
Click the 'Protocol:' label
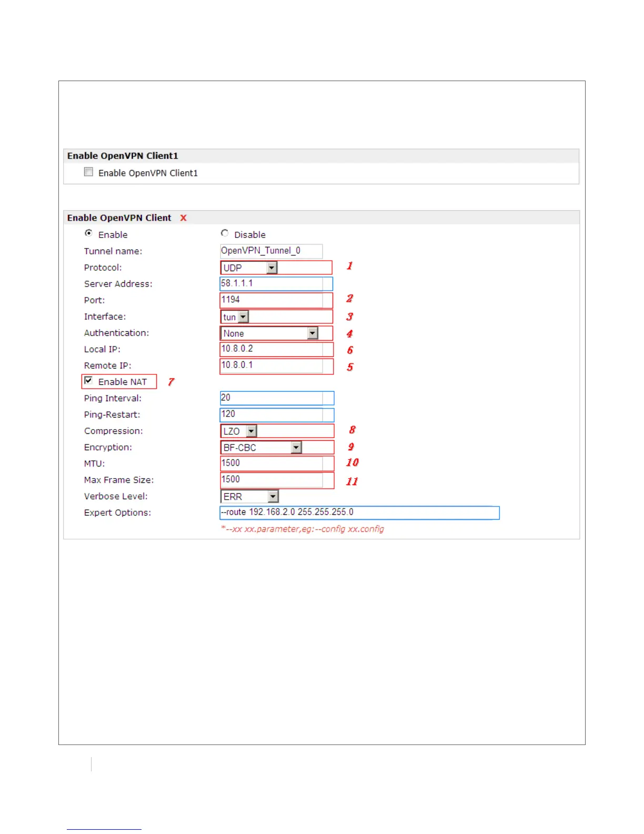click(x=103, y=268)
